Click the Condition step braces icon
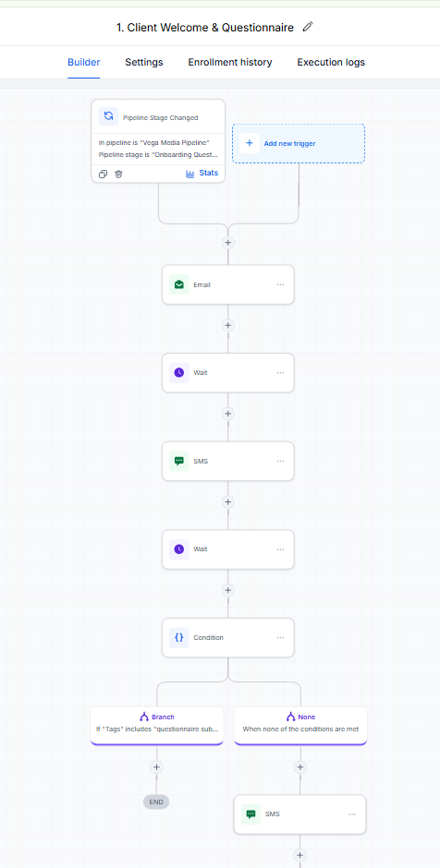This screenshot has height=868, width=440. tap(179, 637)
